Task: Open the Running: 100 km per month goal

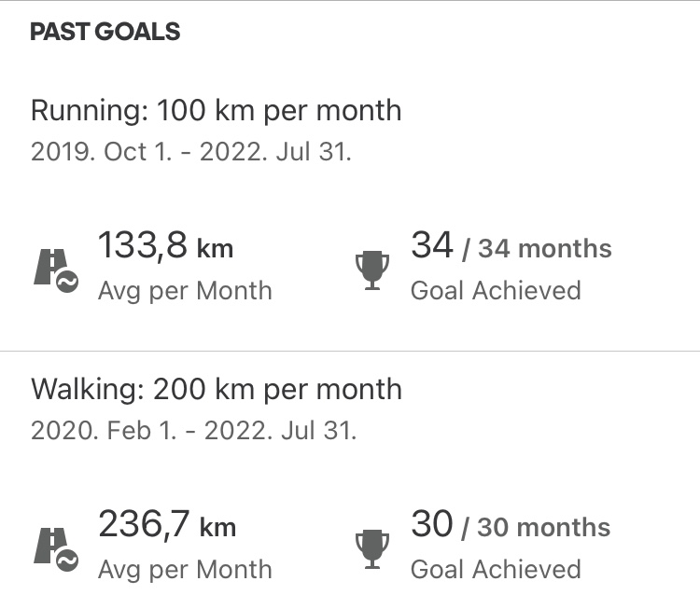Action: tap(216, 111)
